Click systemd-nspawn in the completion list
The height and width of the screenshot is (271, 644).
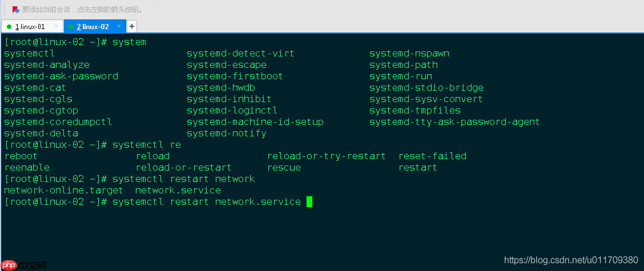pos(409,54)
